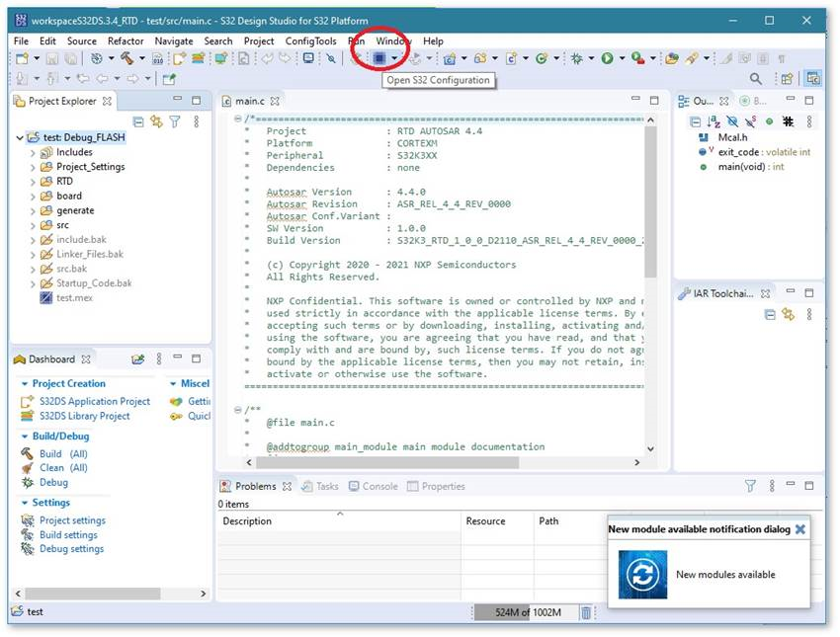Viewport: 840px width, 637px height.
Task: Click the editor horizontal scrollbar
Action: pos(443,462)
